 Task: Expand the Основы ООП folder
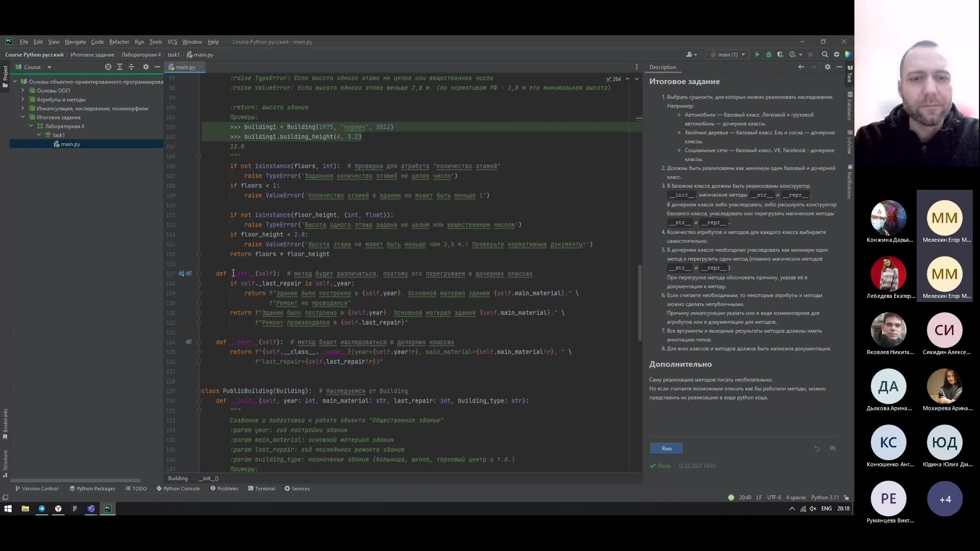pos(22,90)
